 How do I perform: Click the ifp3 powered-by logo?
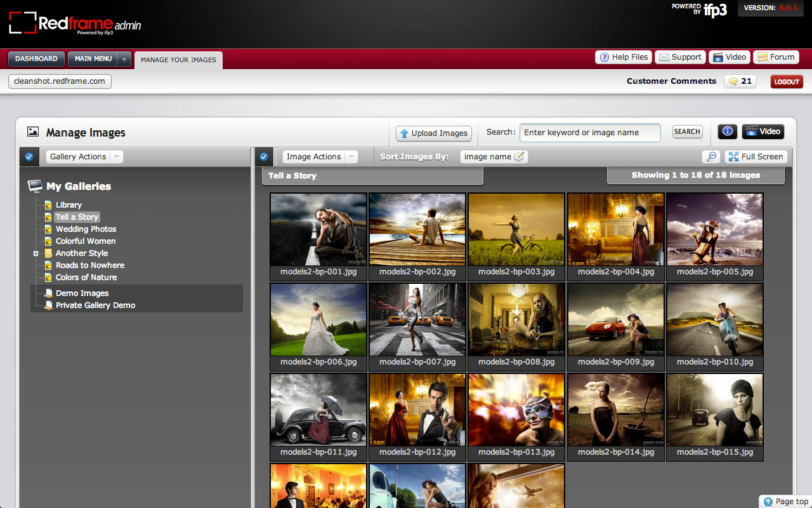(x=715, y=10)
